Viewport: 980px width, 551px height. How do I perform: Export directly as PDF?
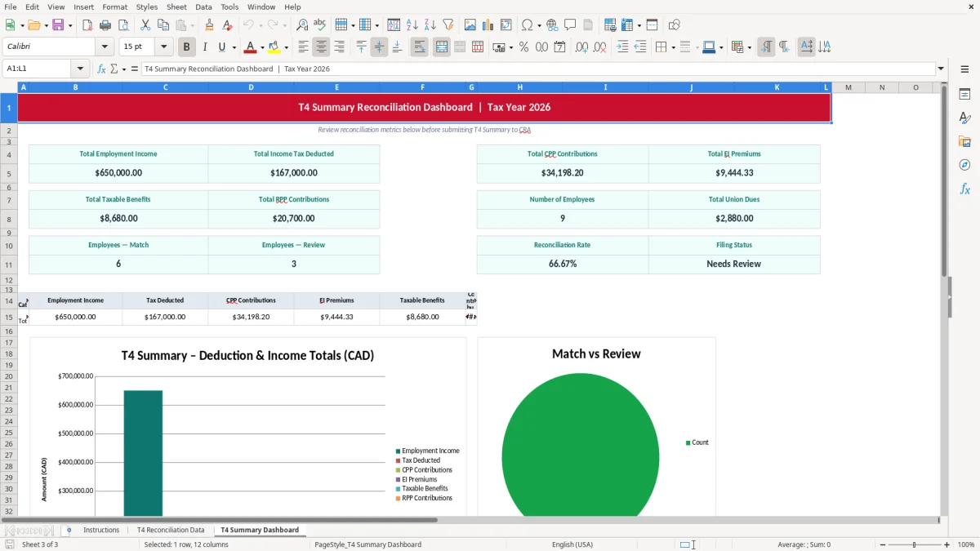pos(87,25)
